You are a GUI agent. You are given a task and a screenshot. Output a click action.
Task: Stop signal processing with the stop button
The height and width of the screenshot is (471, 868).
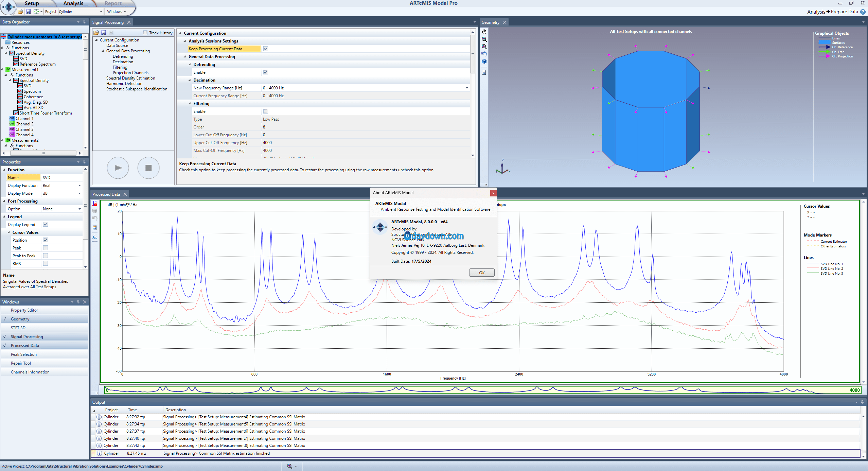click(148, 168)
